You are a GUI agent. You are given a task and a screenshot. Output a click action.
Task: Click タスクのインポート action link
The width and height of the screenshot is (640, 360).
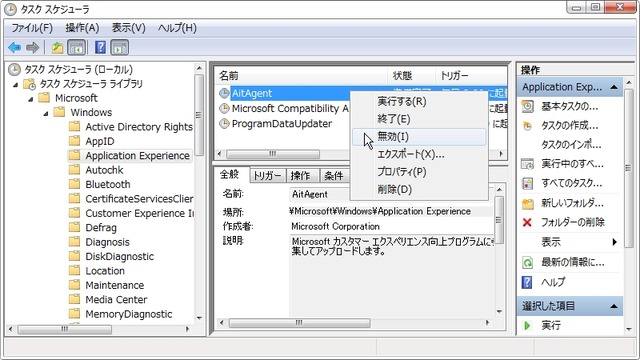pos(571,144)
